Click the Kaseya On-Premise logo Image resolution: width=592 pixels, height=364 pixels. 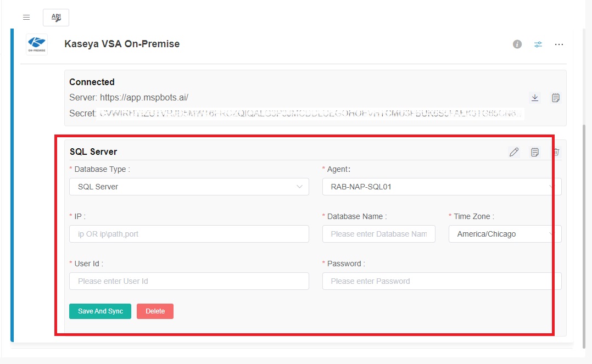(37, 44)
